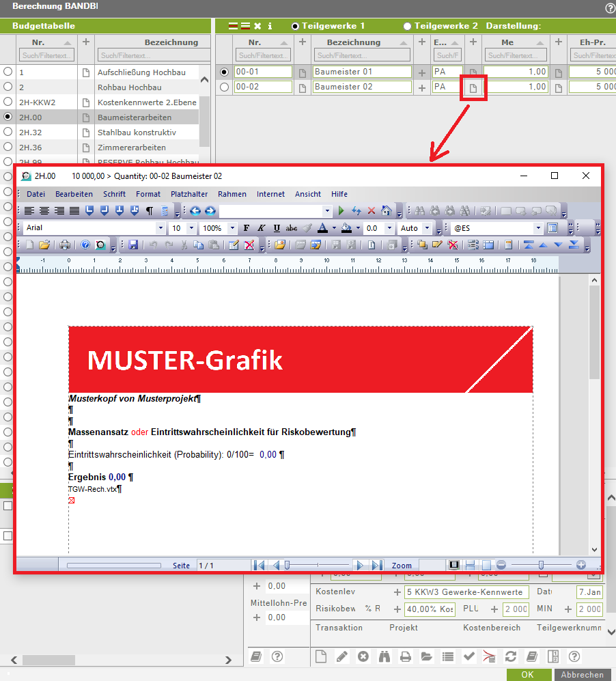Click the Abbrechen button

[x=582, y=674]
